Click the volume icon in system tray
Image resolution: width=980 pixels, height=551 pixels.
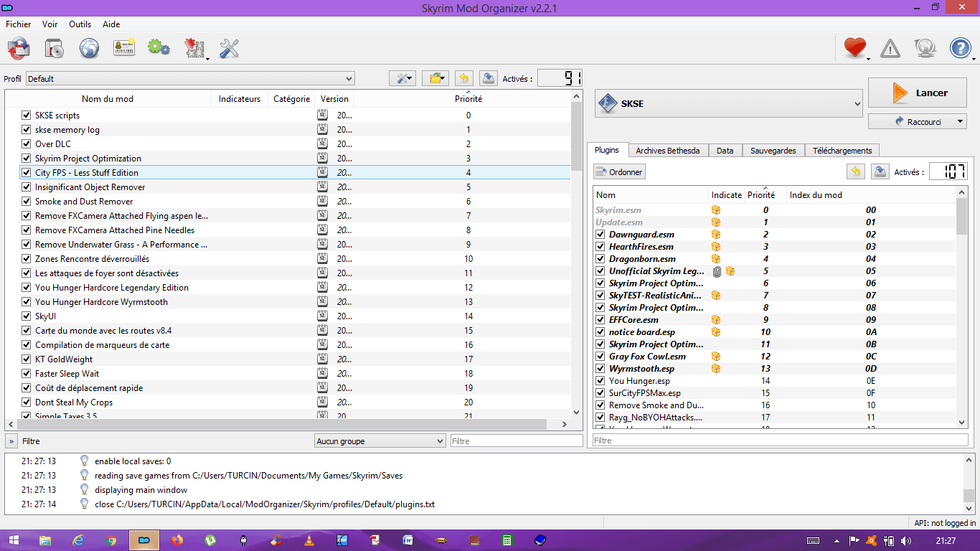[906, 540]
